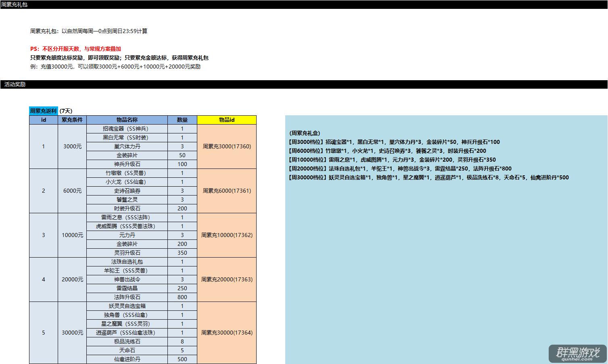Click the 巢穴体力丹 item cell
Viewport: 608px width, 364px height.
(x=127, y=146)
